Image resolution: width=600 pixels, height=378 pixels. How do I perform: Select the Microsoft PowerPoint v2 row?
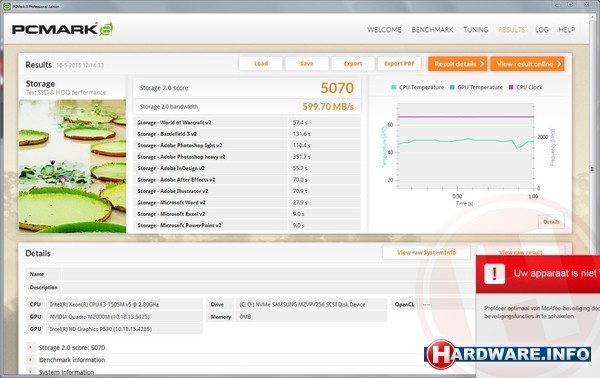click(x=247, y=225)
